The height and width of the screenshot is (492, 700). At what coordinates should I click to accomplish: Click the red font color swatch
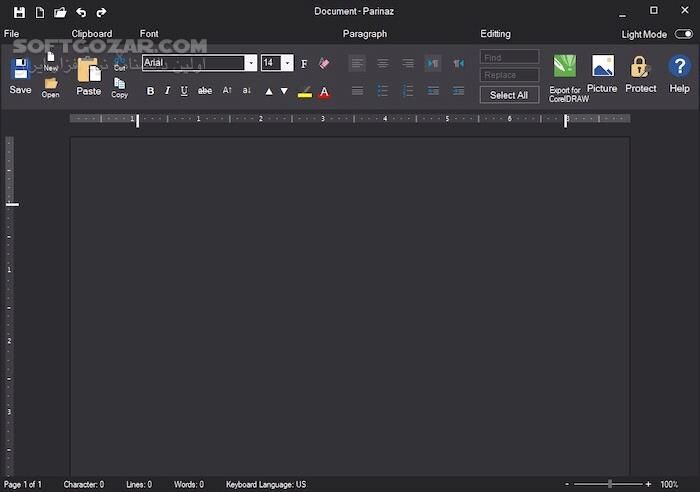pos(324,92)
